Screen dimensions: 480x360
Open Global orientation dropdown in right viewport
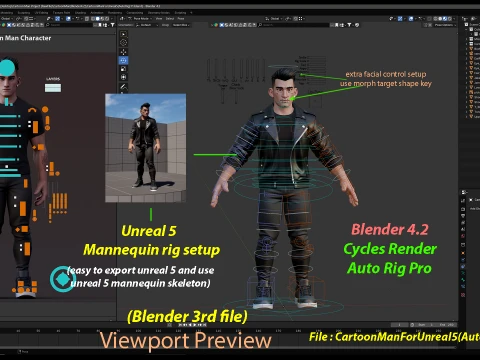coord(274,19)
